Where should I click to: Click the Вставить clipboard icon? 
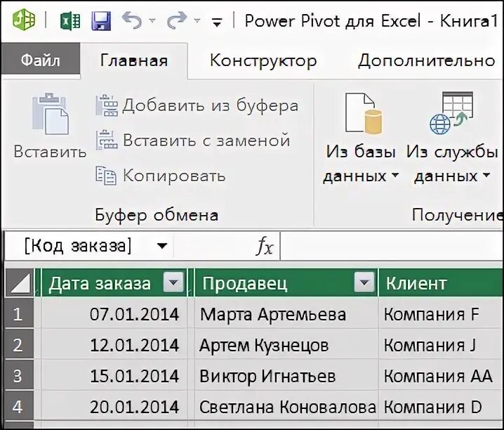51,114
